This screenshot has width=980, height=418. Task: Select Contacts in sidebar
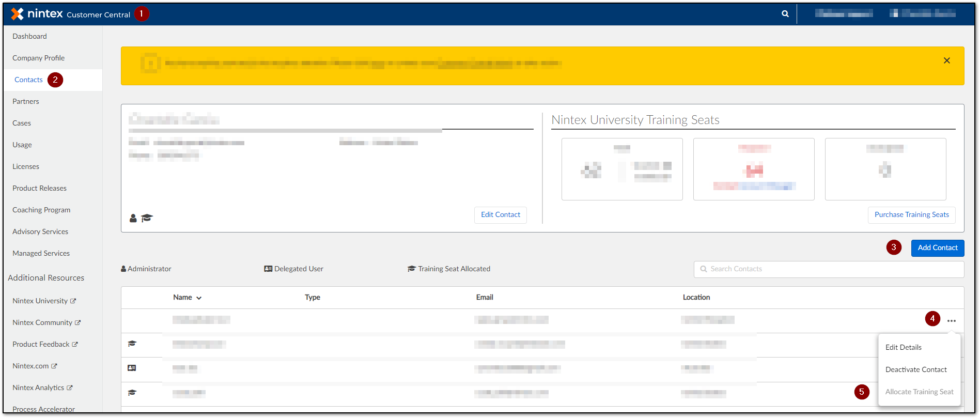click(28, 80)
